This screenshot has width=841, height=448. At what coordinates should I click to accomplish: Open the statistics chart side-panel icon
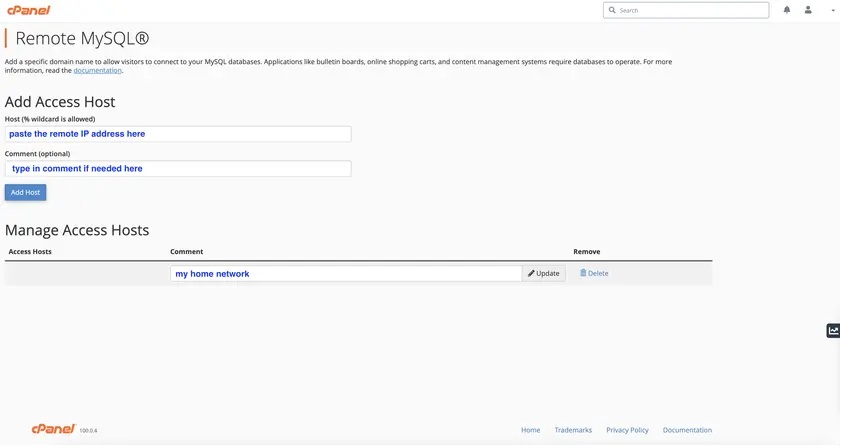(x=833, y=331)
